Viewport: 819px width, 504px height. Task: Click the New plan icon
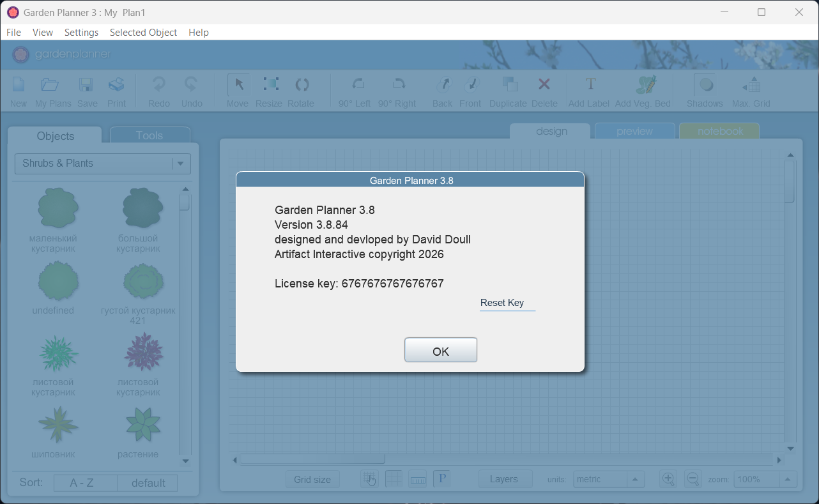click(x=19, y=85)
